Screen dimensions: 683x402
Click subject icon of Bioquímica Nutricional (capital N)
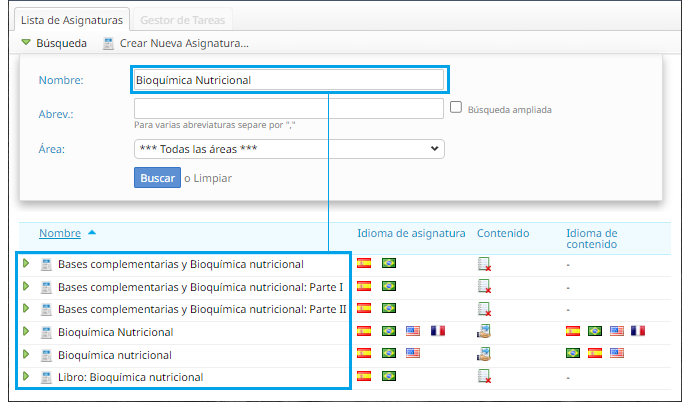pyautogui.click(x=46, y=332)
